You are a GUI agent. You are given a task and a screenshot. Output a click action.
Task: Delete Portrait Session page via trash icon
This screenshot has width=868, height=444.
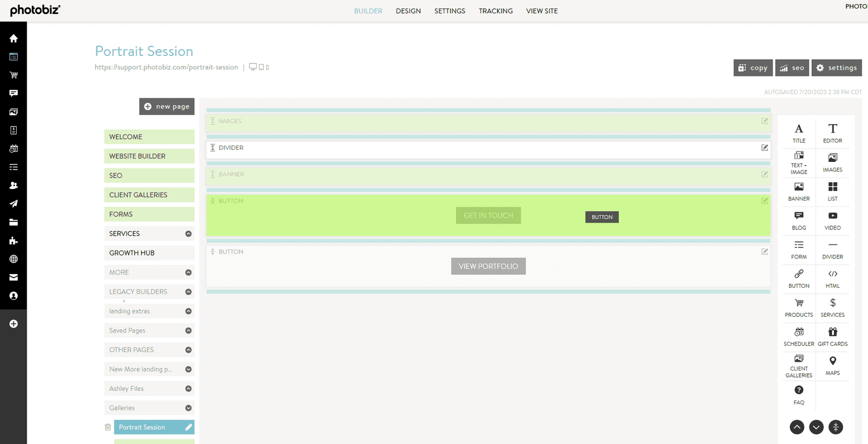[x=108, y=427]
